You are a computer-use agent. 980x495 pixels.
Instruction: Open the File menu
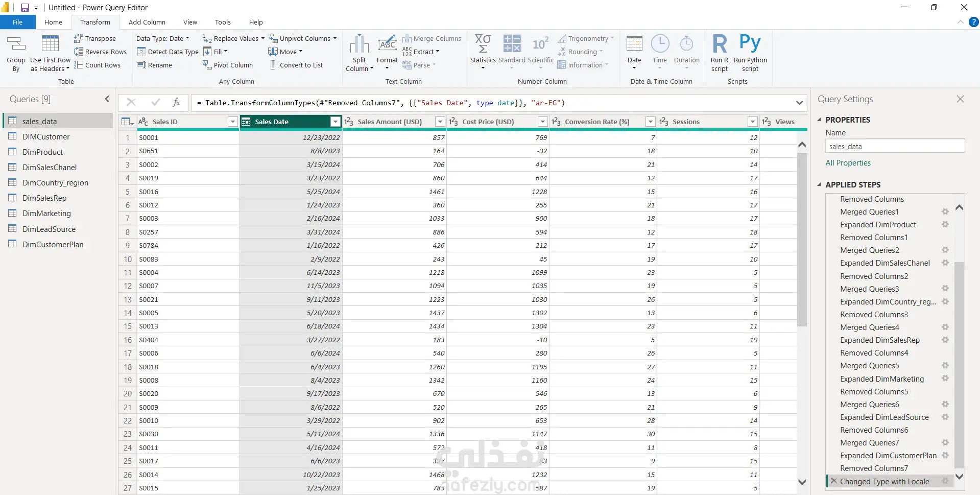pos(17,22)
